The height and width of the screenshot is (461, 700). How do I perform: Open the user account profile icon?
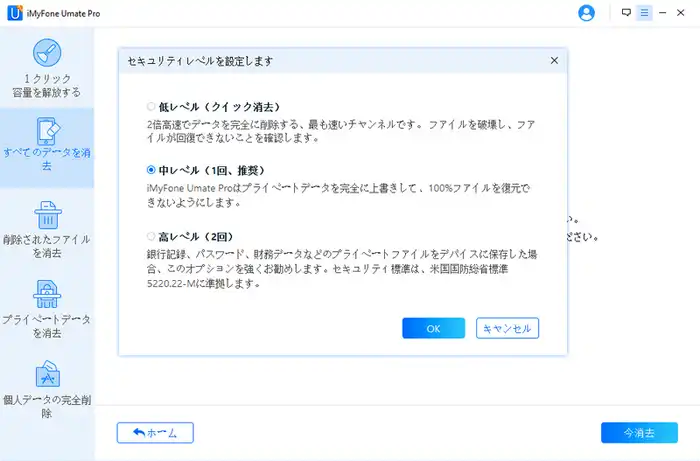pyautogui.click(x=587, y=13)
